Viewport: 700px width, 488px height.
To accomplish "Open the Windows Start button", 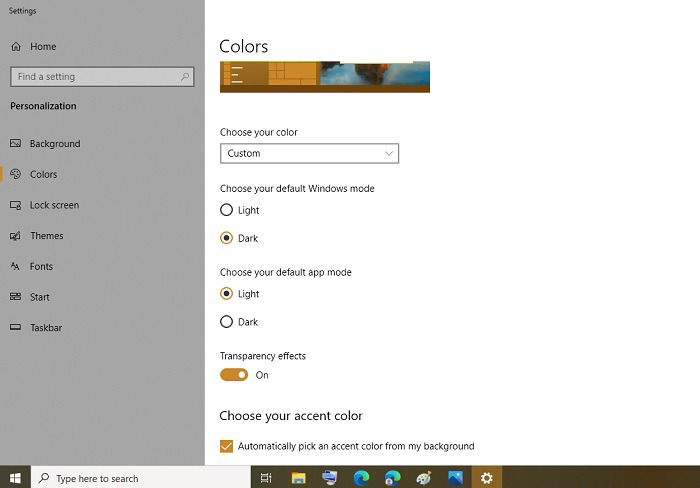I will pos(15,478).
